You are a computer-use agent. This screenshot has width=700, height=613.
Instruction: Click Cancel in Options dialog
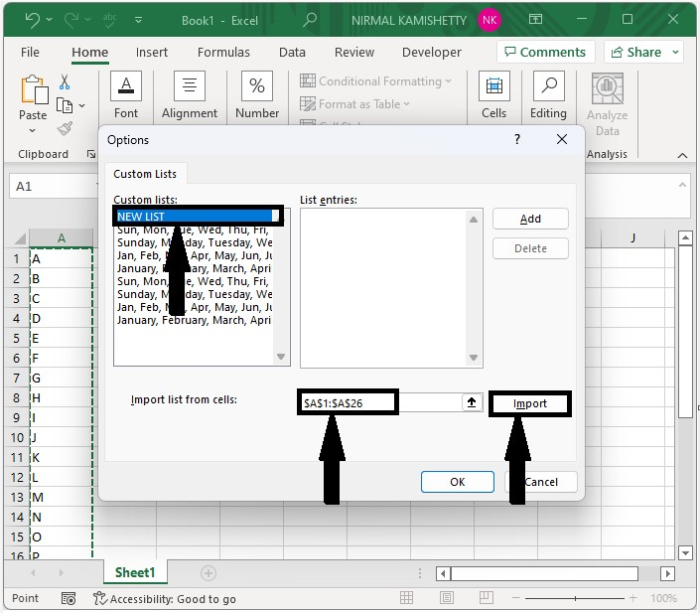coord(541,482)
